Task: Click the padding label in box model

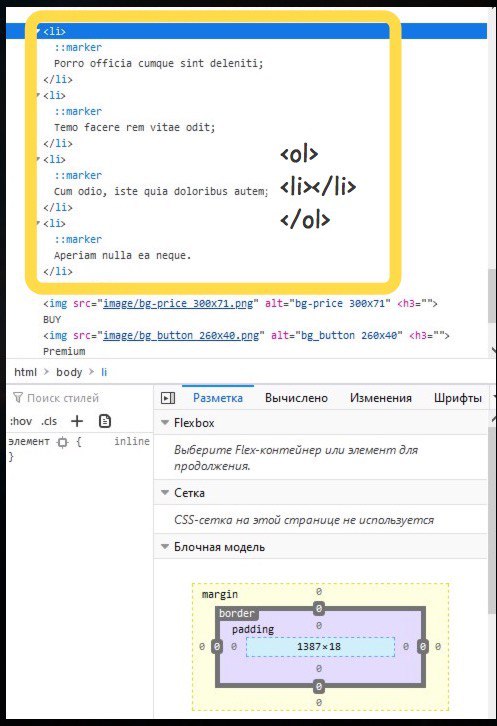Action: [x=253, y=629]
